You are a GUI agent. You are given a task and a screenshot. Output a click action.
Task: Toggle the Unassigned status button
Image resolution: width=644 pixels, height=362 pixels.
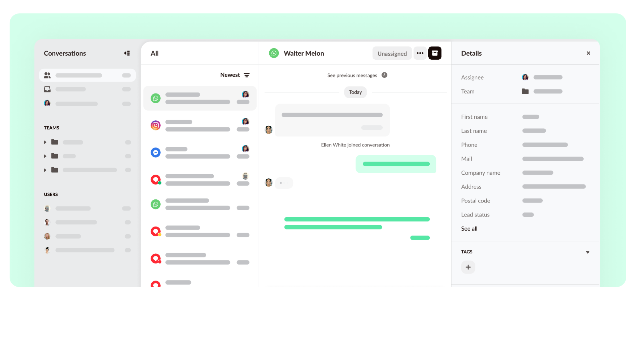[392, 53]
